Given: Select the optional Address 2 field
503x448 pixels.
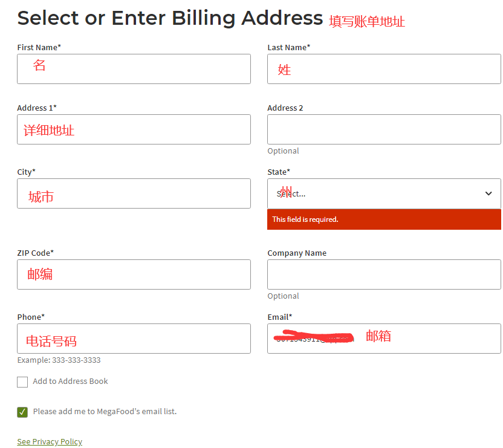Looking at the screenshot, I should pos(384,129).
